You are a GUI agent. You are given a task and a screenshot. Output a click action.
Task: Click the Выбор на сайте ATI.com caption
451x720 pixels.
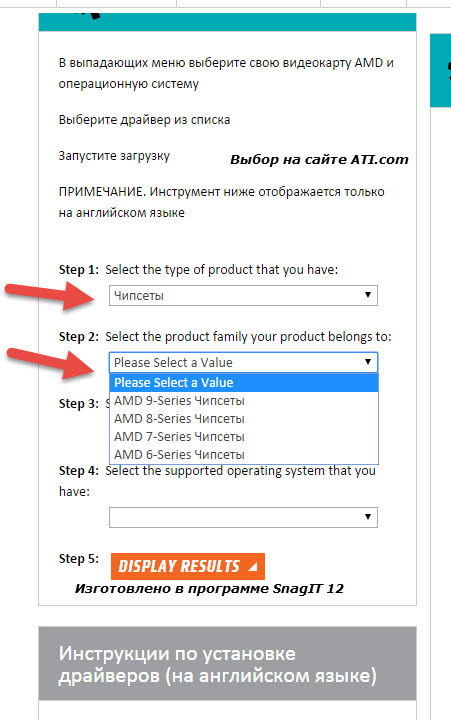[319, 160]
